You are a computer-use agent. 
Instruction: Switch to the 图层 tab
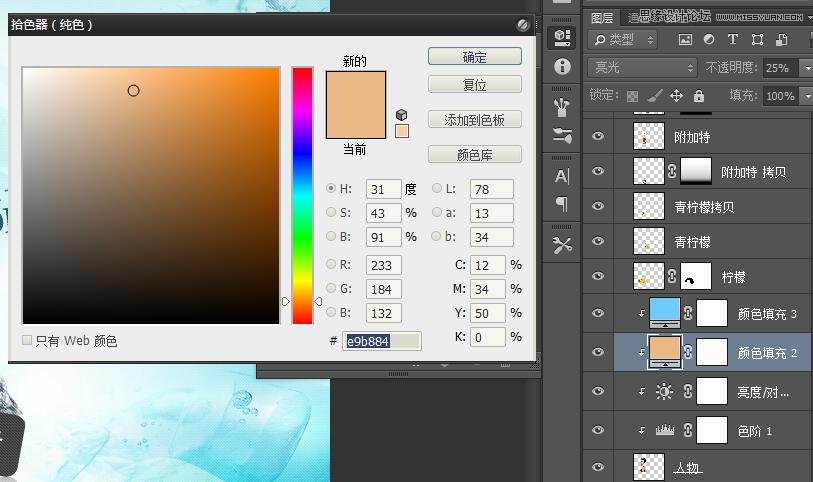click(602, 17)
